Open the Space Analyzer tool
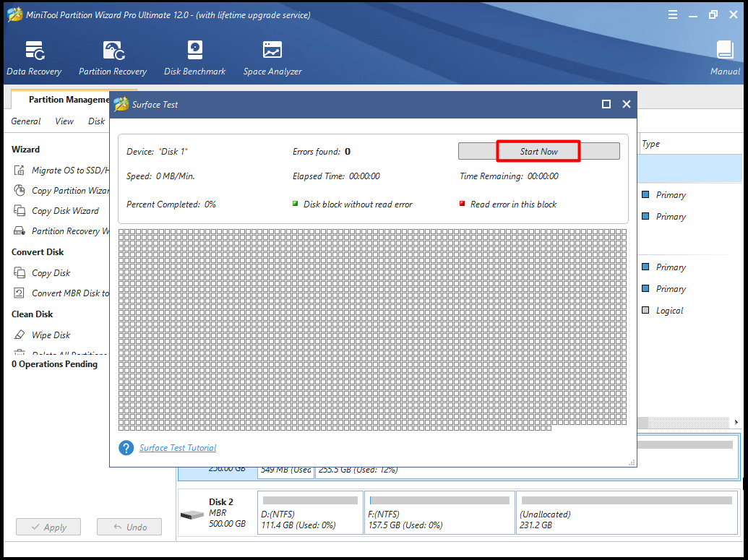The width and height of the screenshot is (748, 560). pyautogui.click(x=272, y=59)
